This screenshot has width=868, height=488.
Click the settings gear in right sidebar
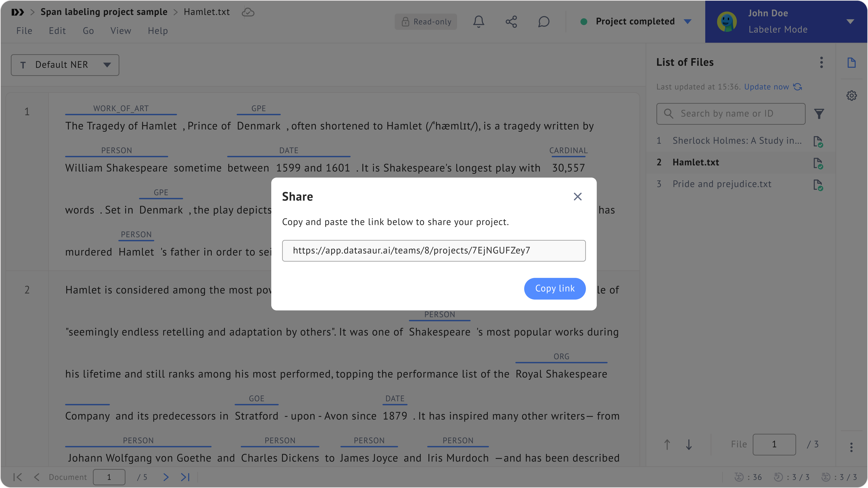tap(851, 96)
